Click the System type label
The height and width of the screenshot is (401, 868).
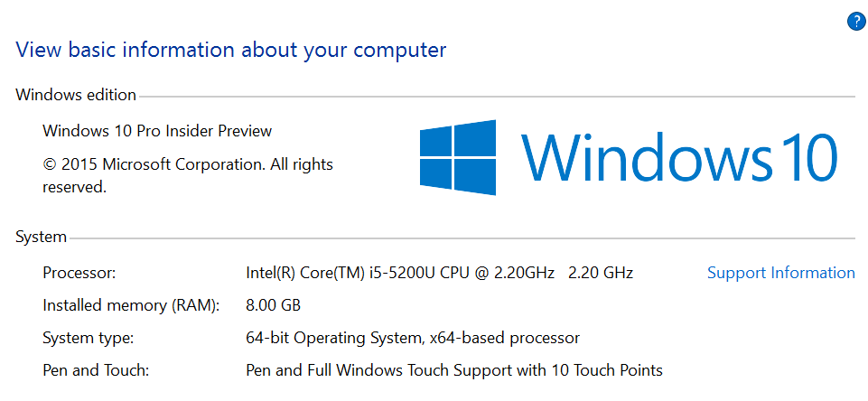(89, 338)
